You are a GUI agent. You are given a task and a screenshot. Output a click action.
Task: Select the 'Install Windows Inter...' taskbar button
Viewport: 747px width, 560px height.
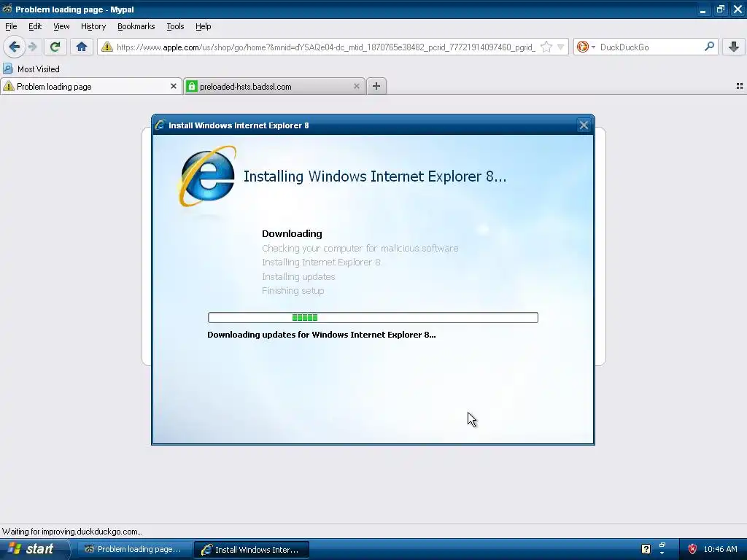(x=252, y=549)
